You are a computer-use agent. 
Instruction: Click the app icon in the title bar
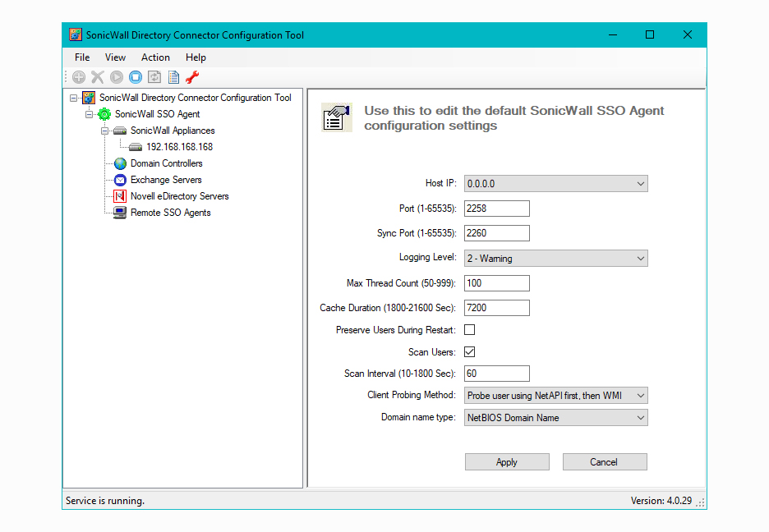tap(75, 34)
